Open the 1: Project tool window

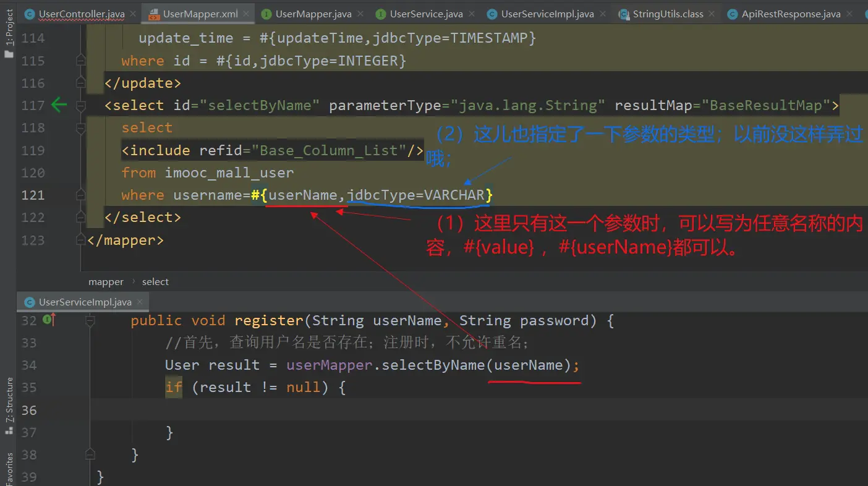(x=9, y=33)
